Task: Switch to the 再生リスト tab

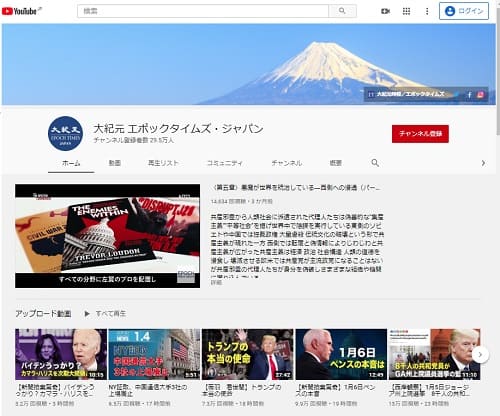Action: [x=163, y=163]
